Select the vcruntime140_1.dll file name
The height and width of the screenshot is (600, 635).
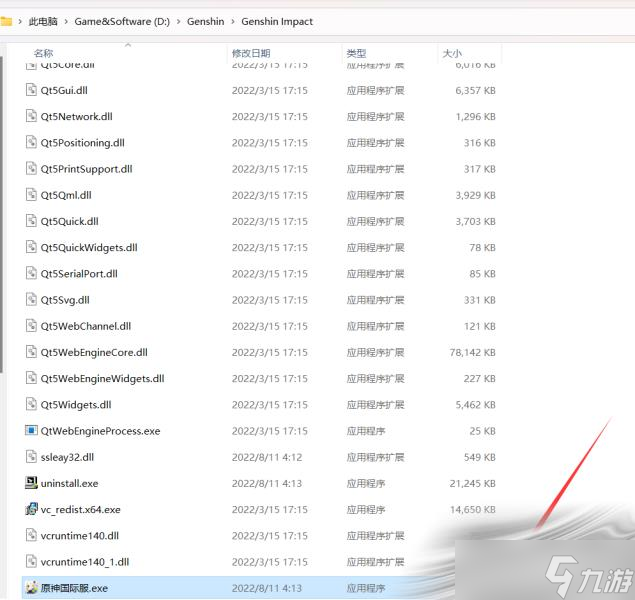(85, 562)
